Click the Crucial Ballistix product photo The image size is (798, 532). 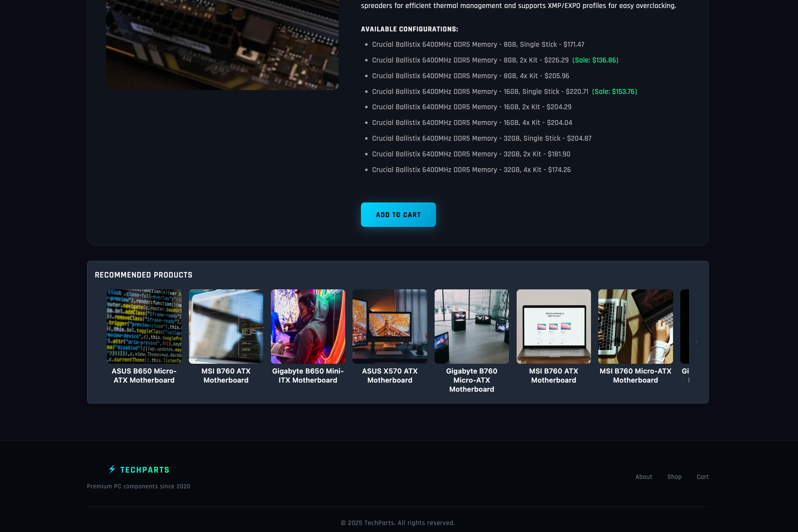click(x=222, y=45)
